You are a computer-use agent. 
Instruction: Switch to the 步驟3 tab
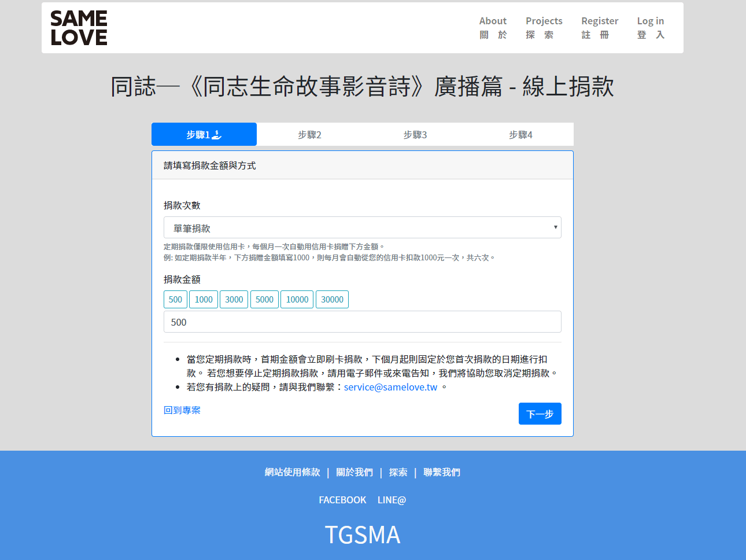pyautogui.click(x=415, y=134)
